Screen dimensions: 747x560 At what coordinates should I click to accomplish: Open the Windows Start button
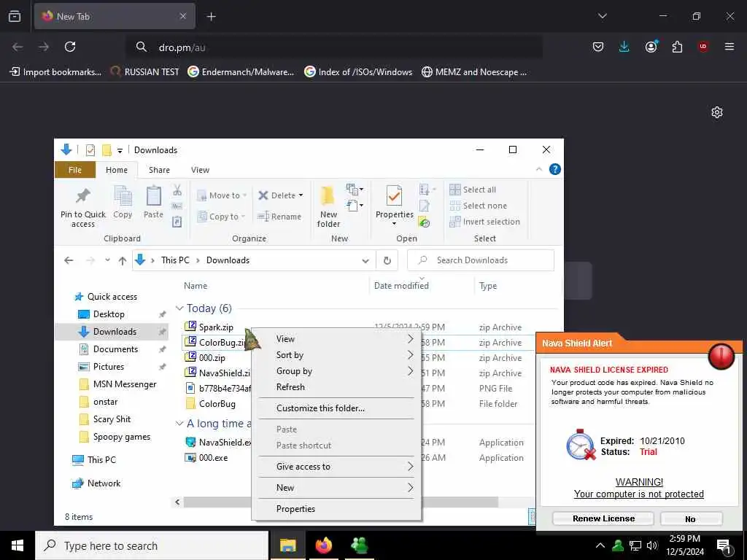[18, 545]
